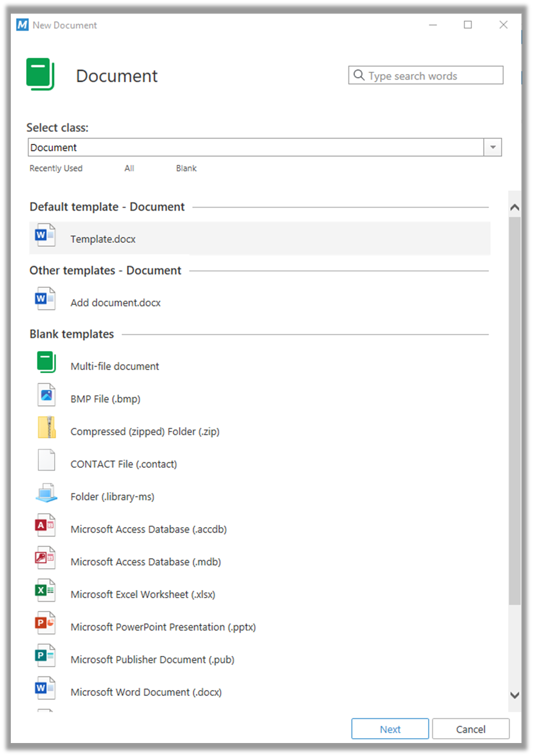
Task: Click the Access Database (.accdb) icon
Action: pos(45,526)
